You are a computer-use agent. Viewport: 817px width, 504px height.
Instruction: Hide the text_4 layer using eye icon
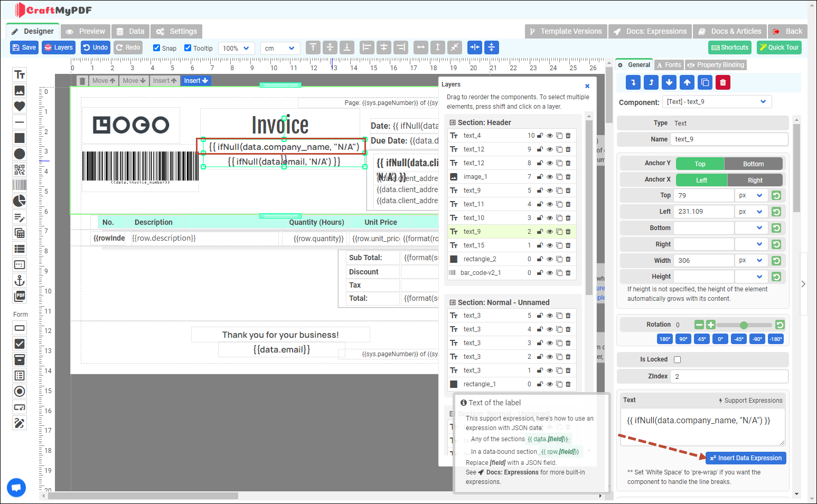550,136
